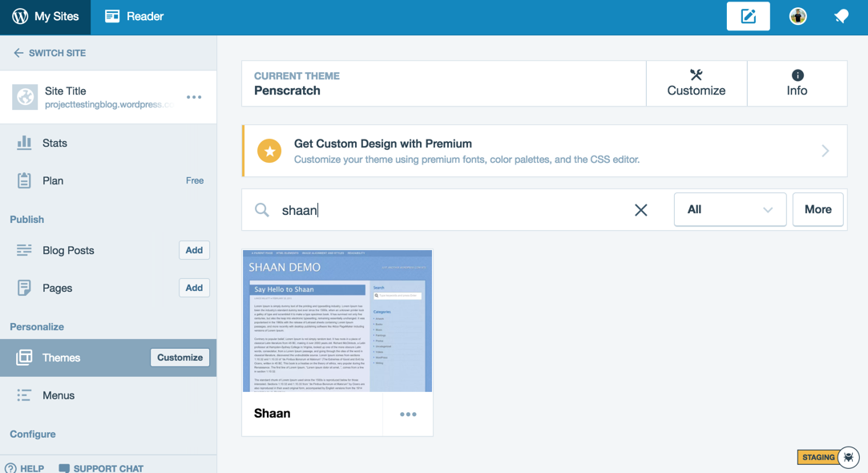Click the Help link
Screen dimensions: 868x473
(x=24, y=468)
